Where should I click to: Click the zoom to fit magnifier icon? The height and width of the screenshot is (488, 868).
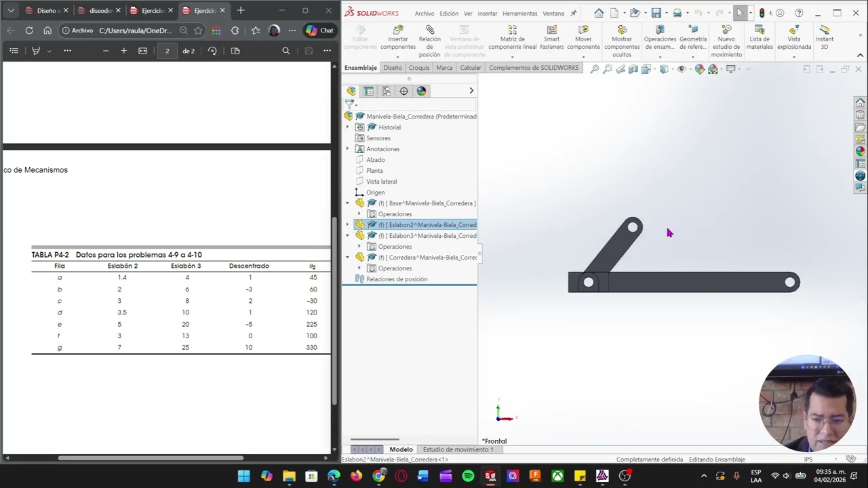[595, 68]
